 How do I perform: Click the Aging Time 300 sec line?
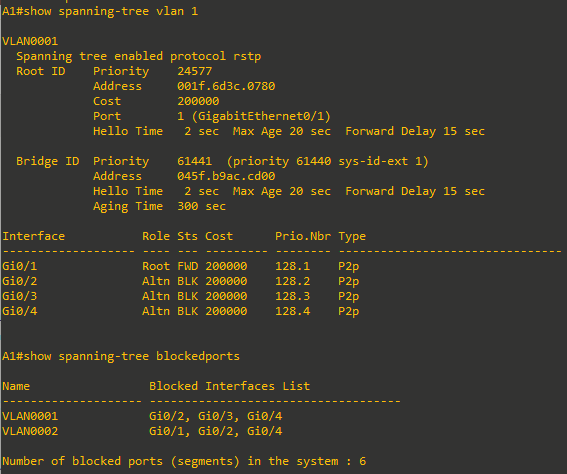tap(159, 206)
